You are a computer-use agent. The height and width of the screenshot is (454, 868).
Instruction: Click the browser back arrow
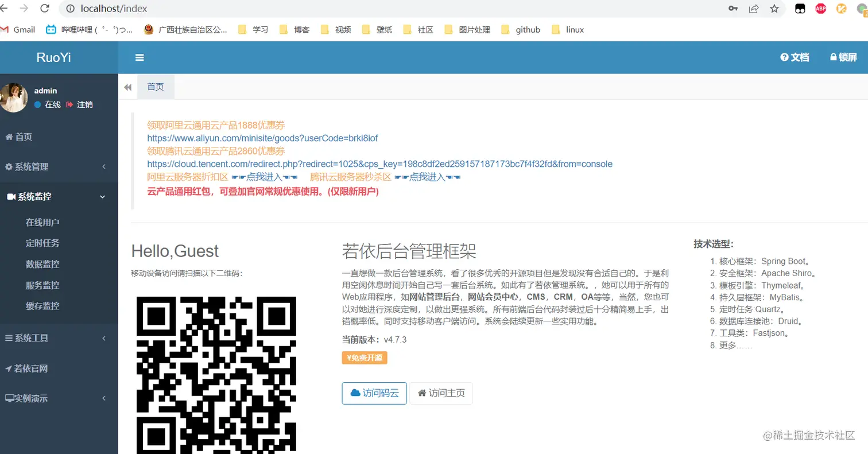(x=5, y=9)
